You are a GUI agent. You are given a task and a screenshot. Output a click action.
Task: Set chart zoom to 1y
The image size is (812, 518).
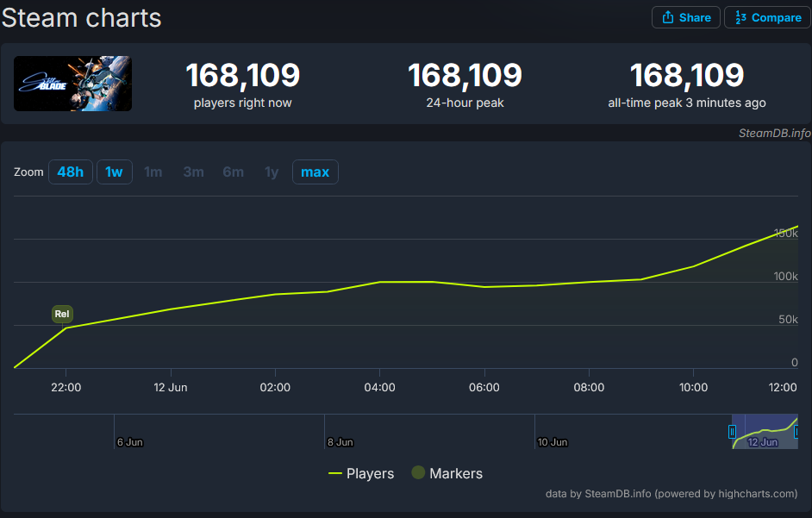pyautogui.click(x=272, y=172)
